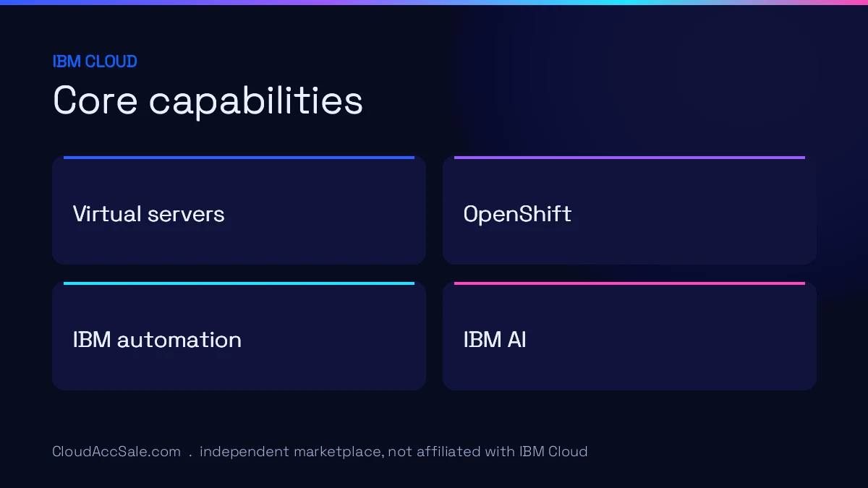Click the IBM CLOUD heading label
868x488 pixels.
point(95,61)
